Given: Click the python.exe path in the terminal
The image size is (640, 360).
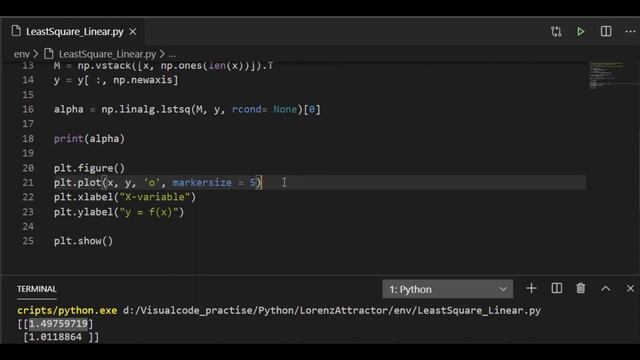Looking at the screenshot, I should (x=67, y=311).
